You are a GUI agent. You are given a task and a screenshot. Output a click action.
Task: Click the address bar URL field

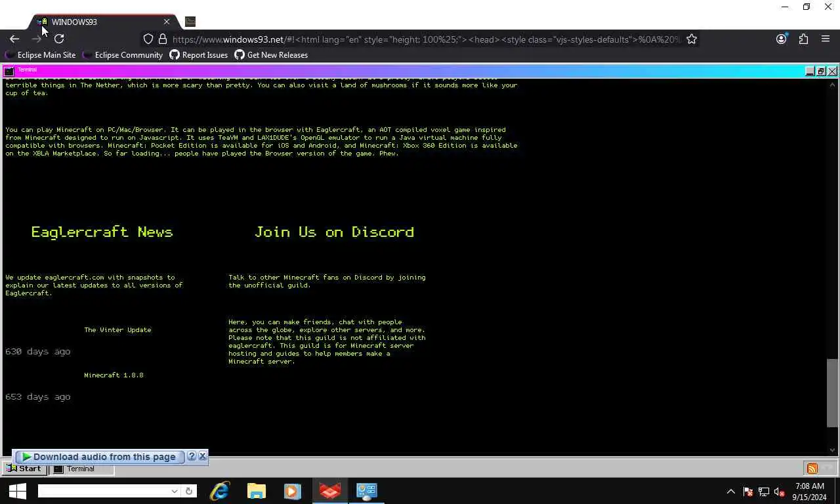[x=427, y=39]
